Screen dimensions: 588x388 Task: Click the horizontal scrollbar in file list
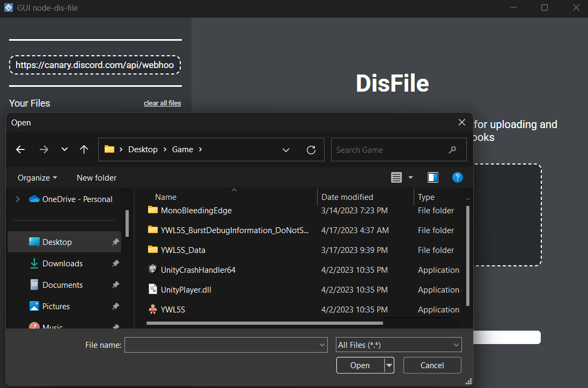pyautogui.click(x=264, y=323)
